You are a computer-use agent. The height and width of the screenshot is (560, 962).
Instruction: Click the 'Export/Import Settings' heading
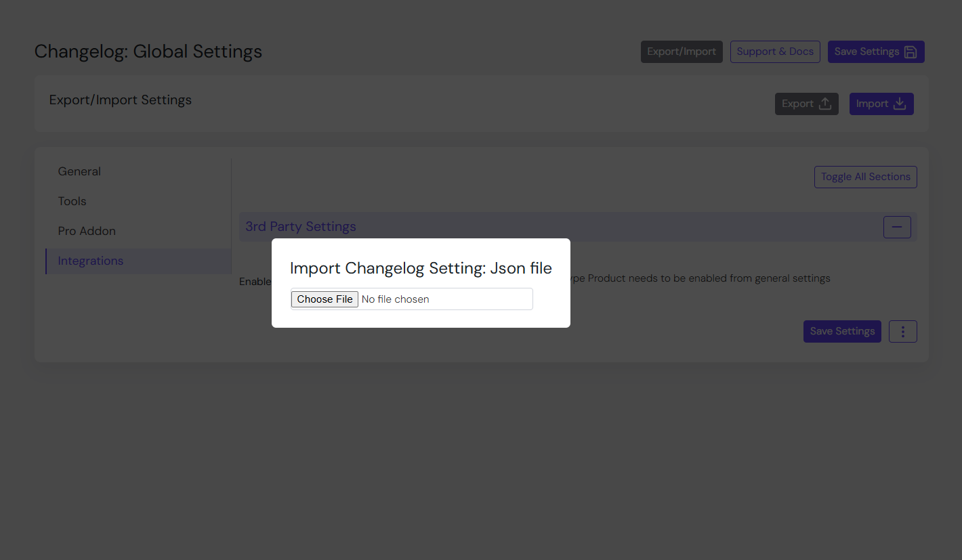121,100
